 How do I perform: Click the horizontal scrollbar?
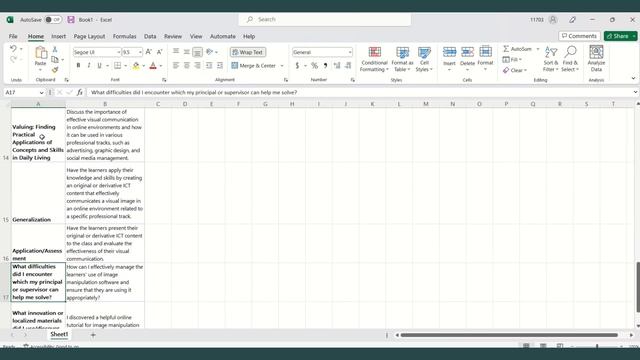coord(509,335)
